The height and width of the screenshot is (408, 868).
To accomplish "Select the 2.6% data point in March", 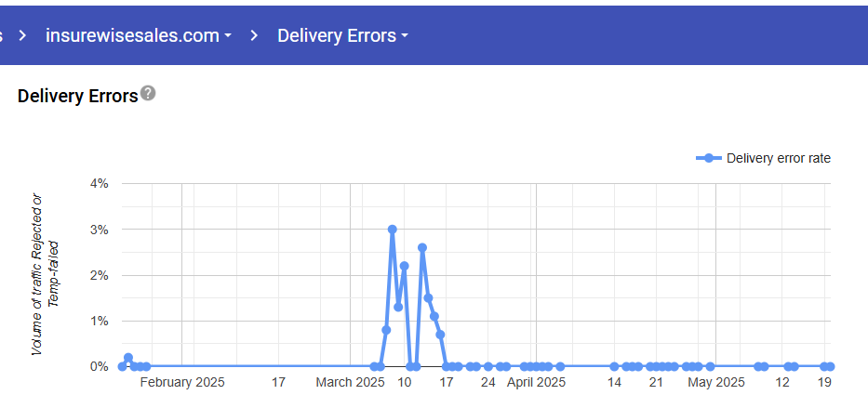I will (422, 247).
